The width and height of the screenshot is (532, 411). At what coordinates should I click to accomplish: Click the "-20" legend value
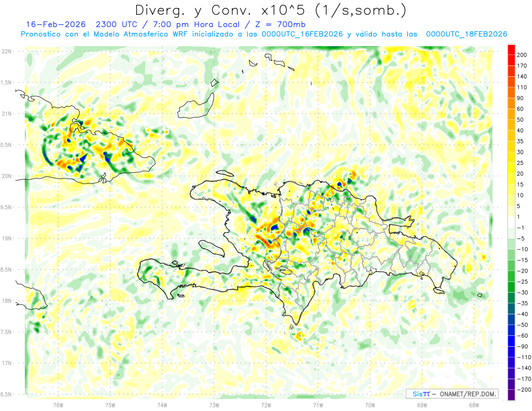coord(522,271)
